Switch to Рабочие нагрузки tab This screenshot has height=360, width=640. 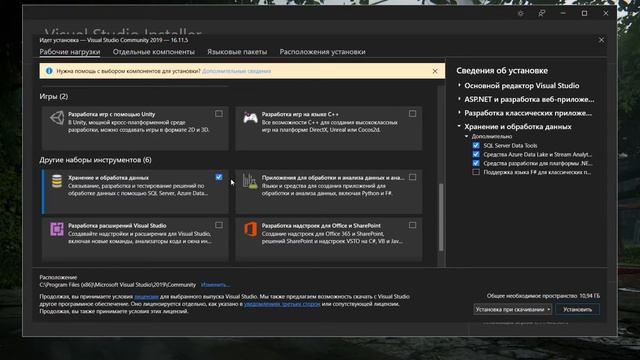coord(70,52)
